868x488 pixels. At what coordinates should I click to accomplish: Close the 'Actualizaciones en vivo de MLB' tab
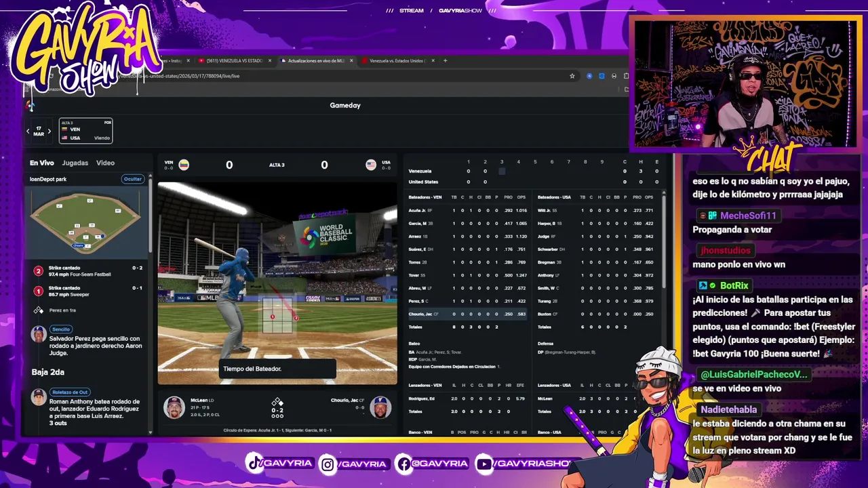[x=351, y=61]
